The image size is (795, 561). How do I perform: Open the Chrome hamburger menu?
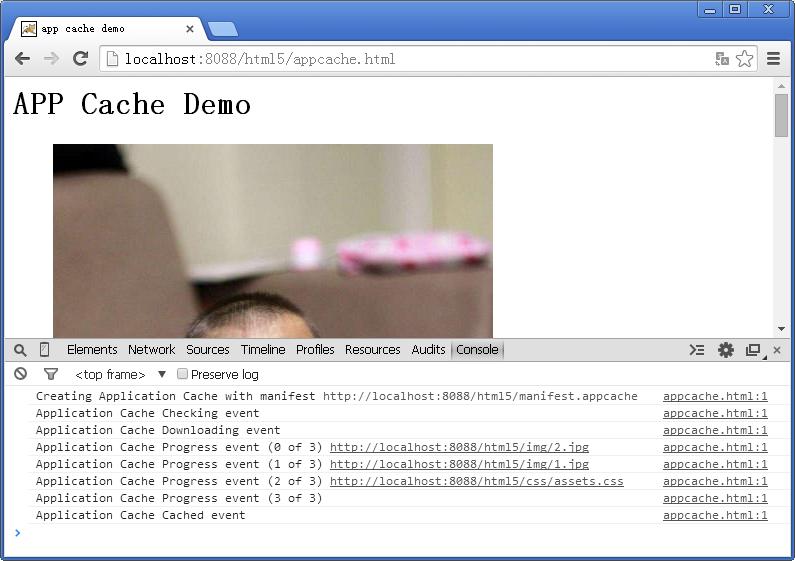[x=773, y=59]
